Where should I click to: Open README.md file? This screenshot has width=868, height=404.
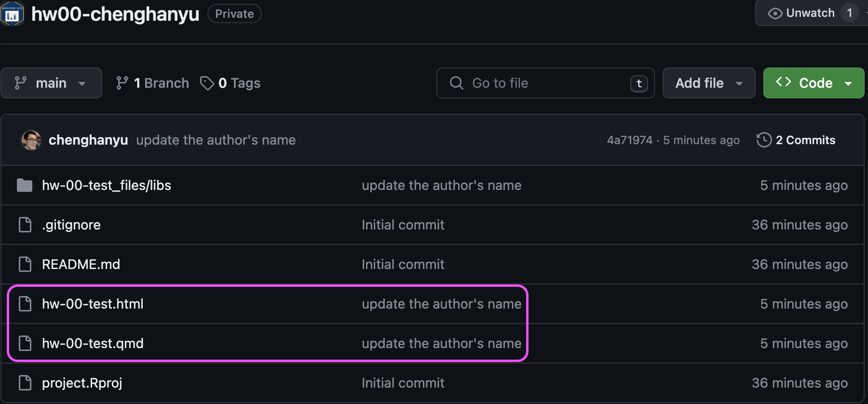(x=81, y=264)
